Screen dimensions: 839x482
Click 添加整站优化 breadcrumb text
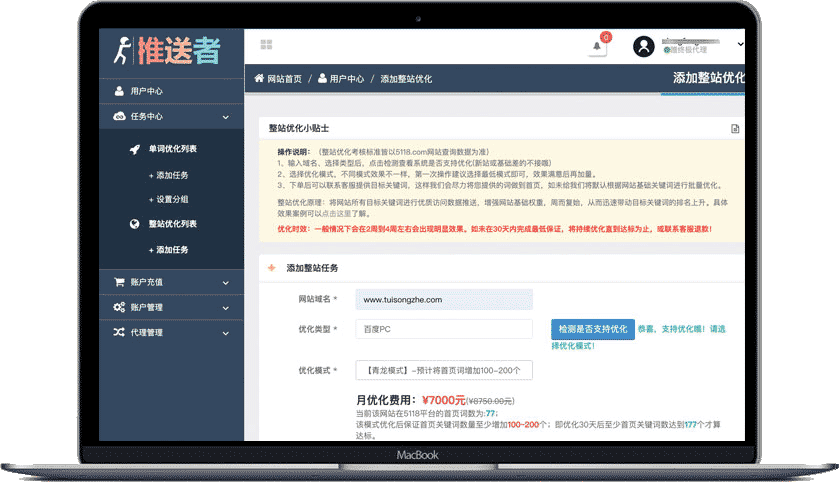pos(406,79)
